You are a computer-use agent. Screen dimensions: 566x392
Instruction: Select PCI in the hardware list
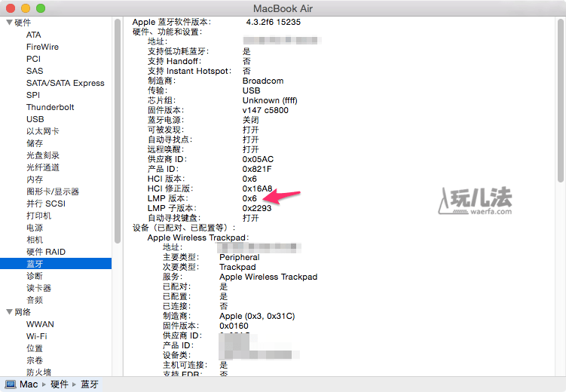(x=33, y=59)
